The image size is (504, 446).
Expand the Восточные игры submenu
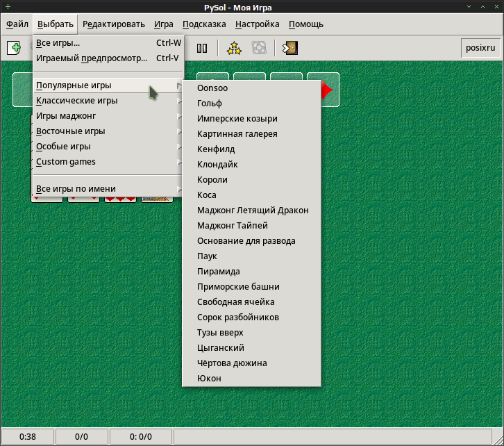pos(108,131)
